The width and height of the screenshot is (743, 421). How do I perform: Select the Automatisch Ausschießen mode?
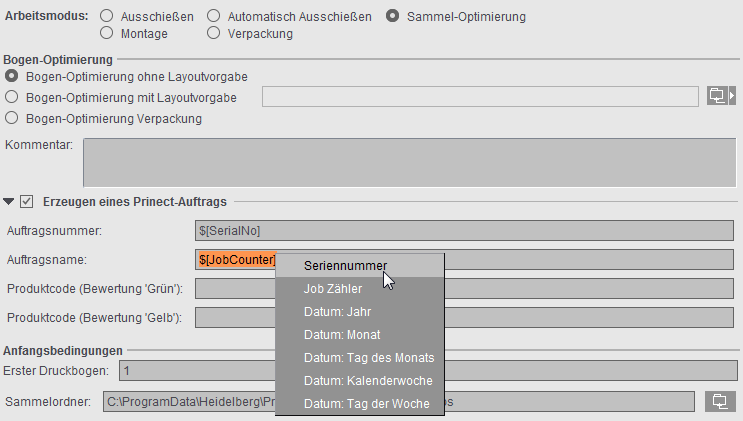214,16
